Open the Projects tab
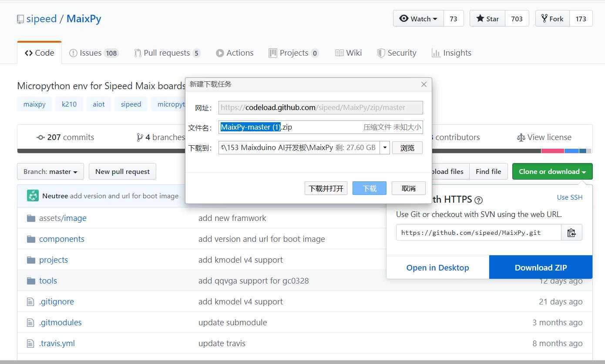Image resolution: width=605 pixels, height=364 pixels. (x=294, y=53)
